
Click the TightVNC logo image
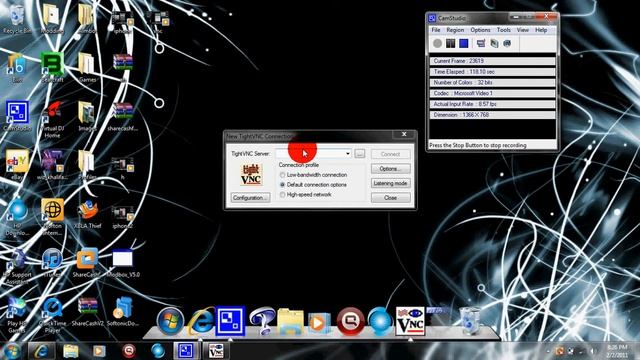click(251, 175)
